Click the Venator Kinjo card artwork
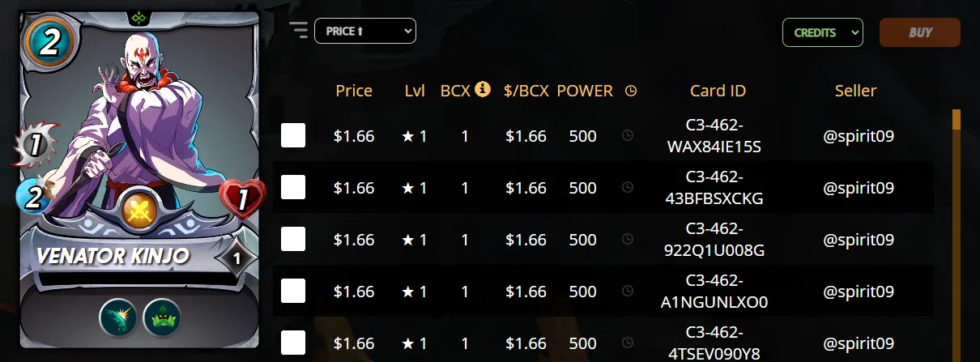The width and height of the screenshot is (980, 362). (138, 121)
